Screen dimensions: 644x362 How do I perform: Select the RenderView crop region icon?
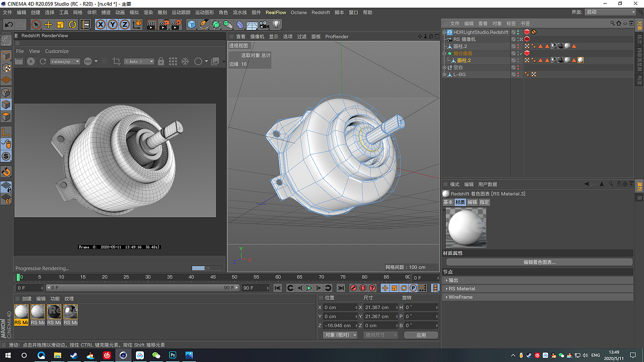[117, 61]
